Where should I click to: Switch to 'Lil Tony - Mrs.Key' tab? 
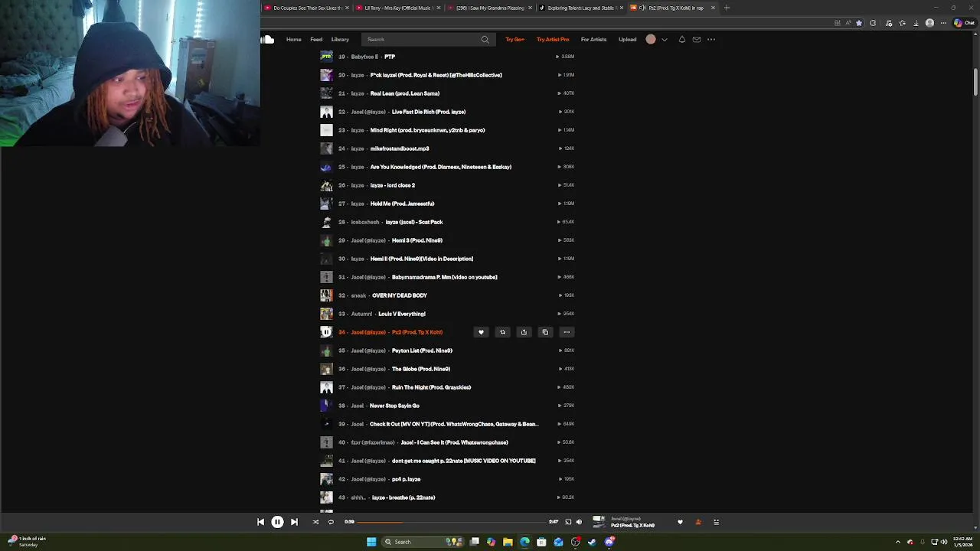pyautogui.click(x=397, y=8)
